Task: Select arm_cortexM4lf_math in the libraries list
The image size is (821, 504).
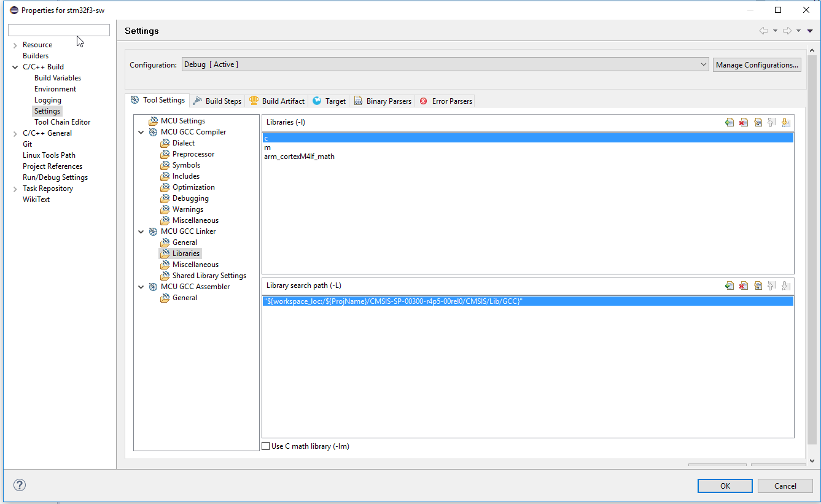Action: point(299,157)
